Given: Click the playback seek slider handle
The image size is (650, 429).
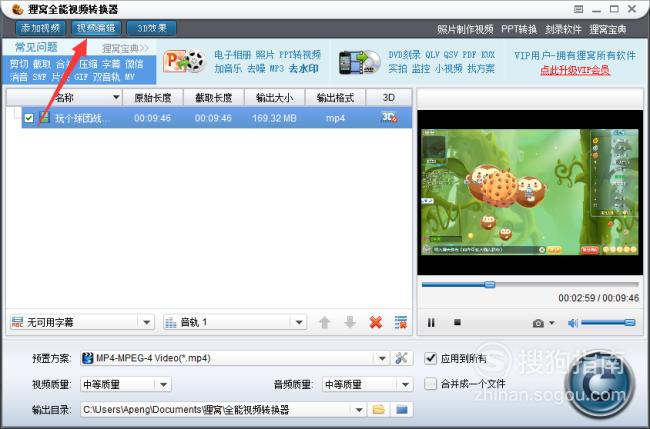Looking at the screenshot, I should coord(490,284).
